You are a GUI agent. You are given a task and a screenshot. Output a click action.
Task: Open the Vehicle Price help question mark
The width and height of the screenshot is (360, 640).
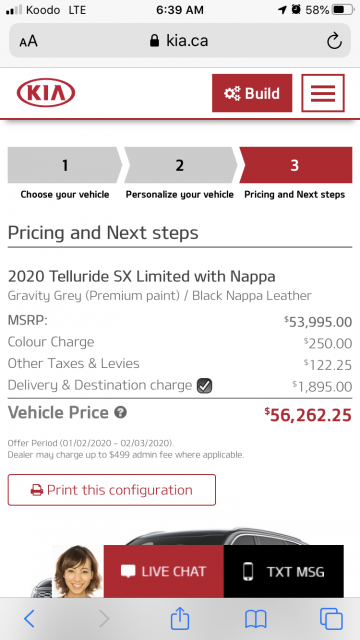120,413
